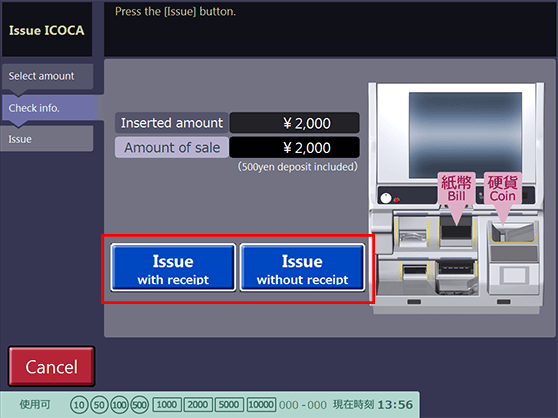The height and width of the screenshot is (418, 558).
Task: Click the pink Bill slot label
Action: [457, 189]
